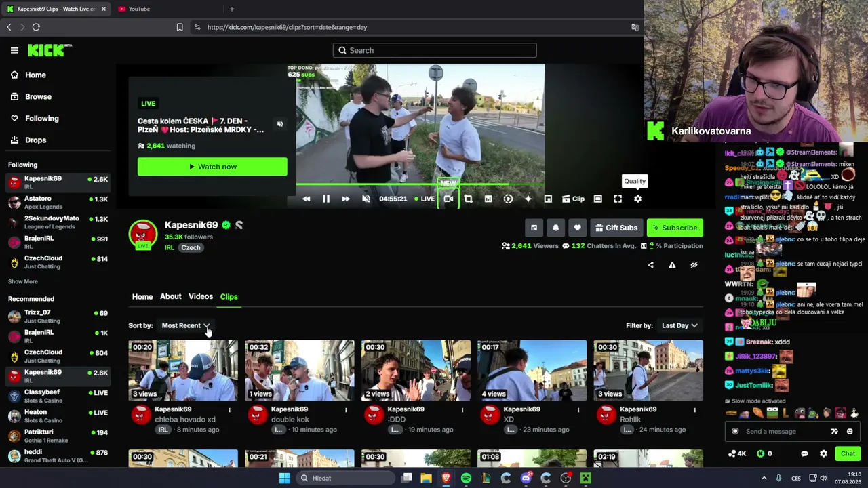The height and width of the screenshot is (488, 868).
Task: Play the 'double kok' clip thumbnail
Action: click(x=300, y=371)
